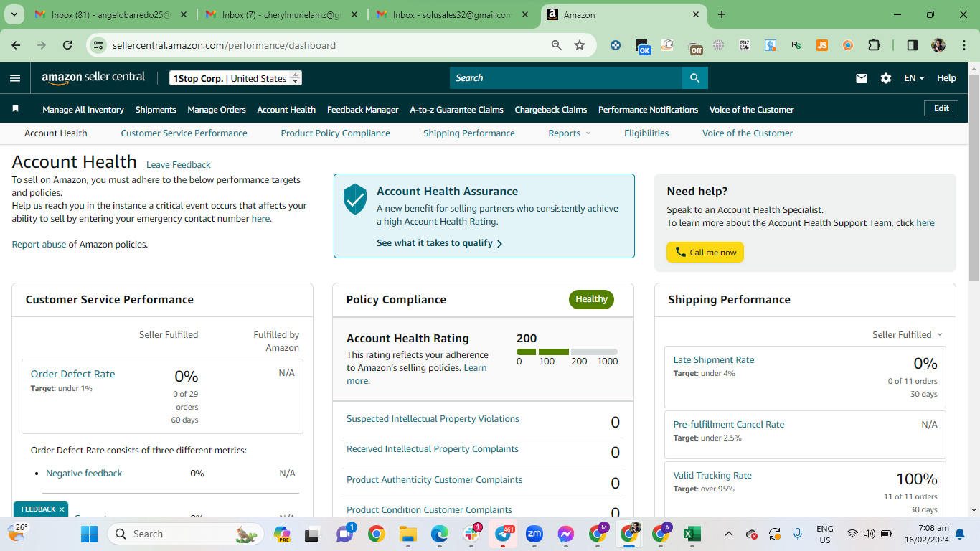
Task: Expand the Reports dropdown
Action: [x=570, y=133]
